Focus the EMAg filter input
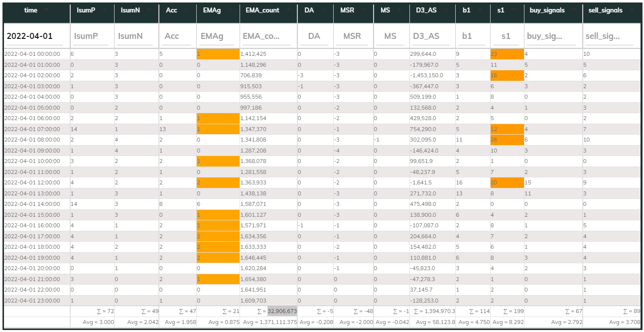 tap(218, 36)
